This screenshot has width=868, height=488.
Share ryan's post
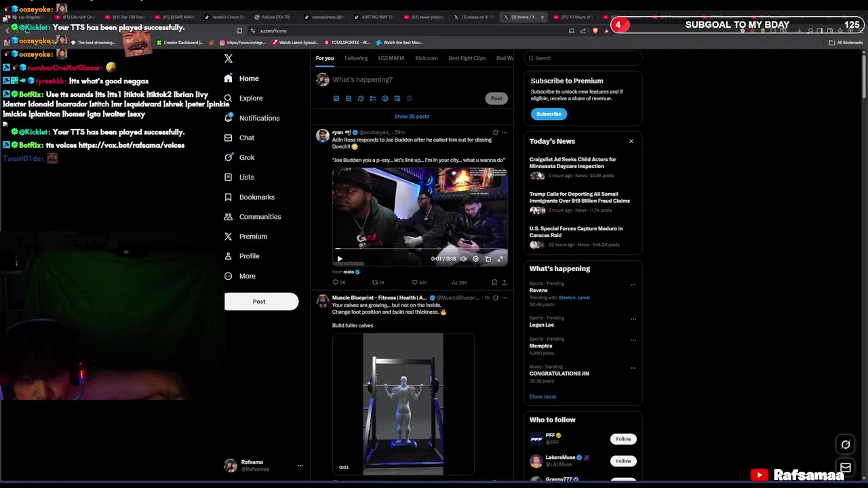coord(504,283)
